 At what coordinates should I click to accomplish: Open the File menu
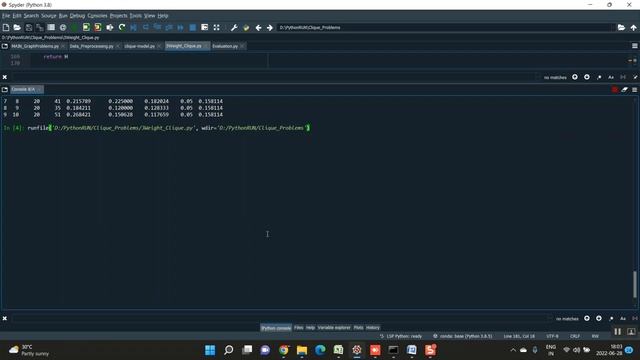(x=6, y=16)
